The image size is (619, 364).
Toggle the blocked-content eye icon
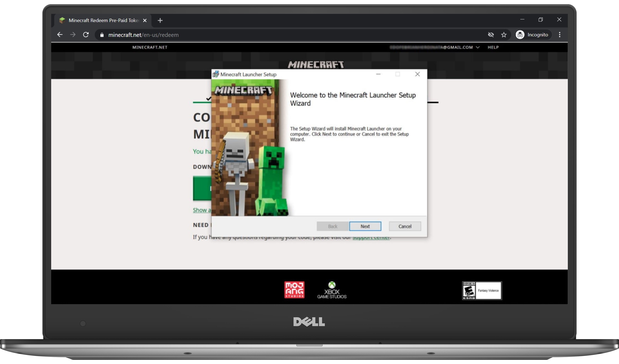click(x=490, y=35)
